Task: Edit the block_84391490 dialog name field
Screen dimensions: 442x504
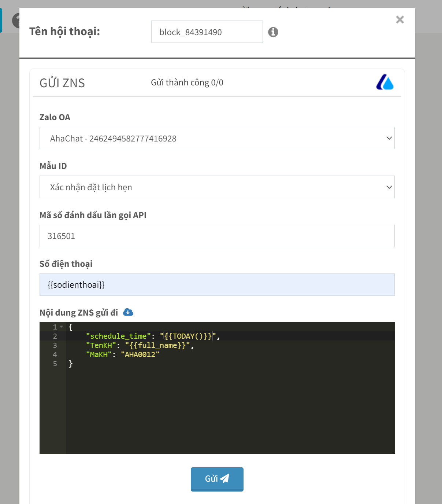Action: 207,32
